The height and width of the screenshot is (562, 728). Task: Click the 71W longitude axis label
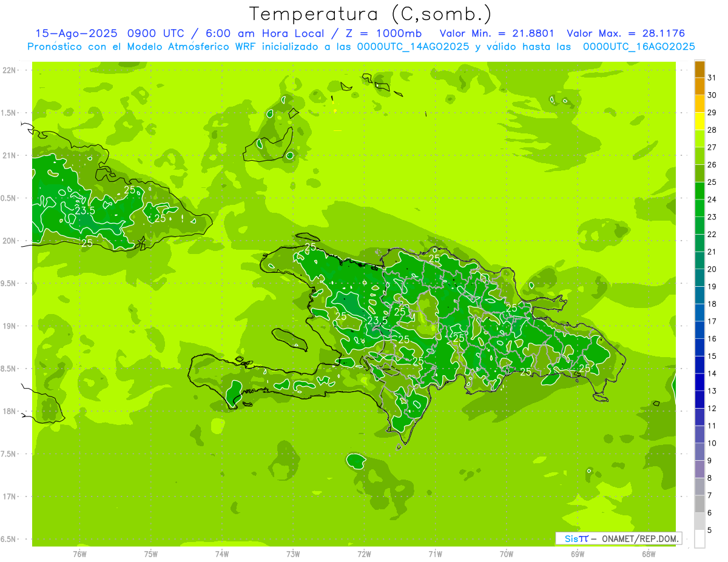tap(435, 554)
